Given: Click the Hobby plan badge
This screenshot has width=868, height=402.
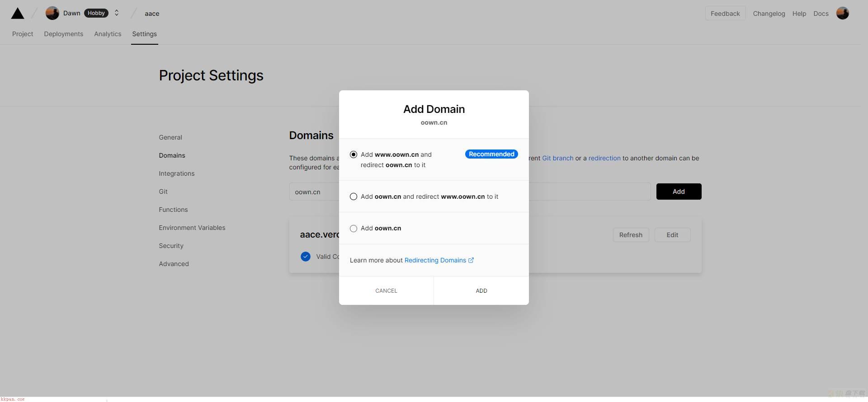Looking at the screenshot, I should [96, 13].
